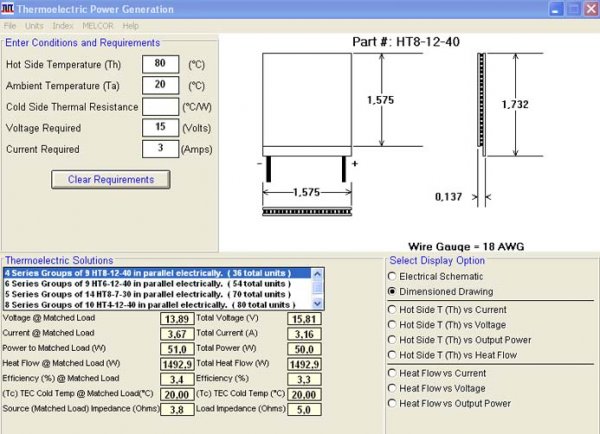The height and width of the screenshot is (434, 600).
Task: Open the File menu
Action: click(11, 25)
